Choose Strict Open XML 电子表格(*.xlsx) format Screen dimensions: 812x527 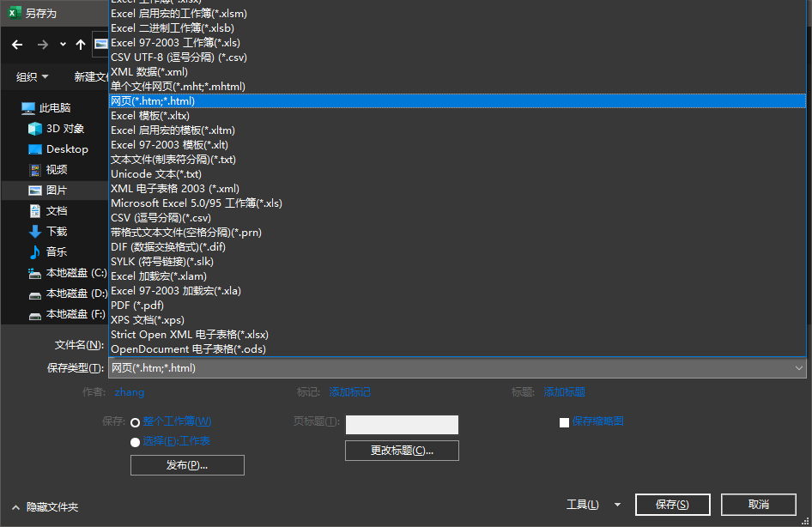click(x=458, y=335)
